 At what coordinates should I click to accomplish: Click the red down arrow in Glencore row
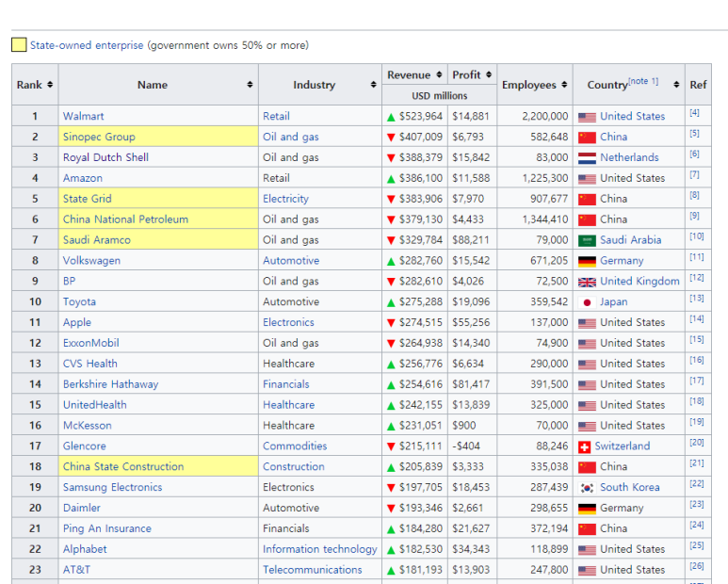(391, 446)
